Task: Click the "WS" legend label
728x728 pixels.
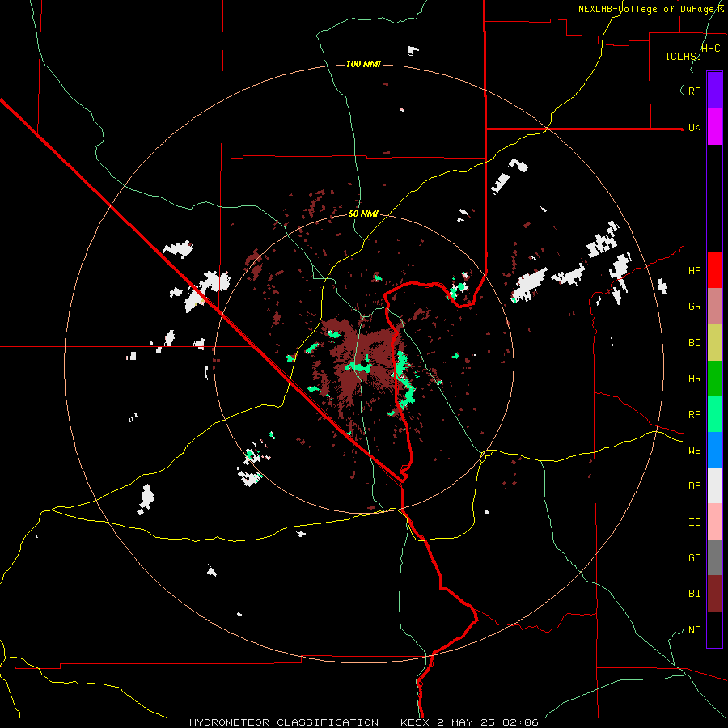Action: coord(695,450)
